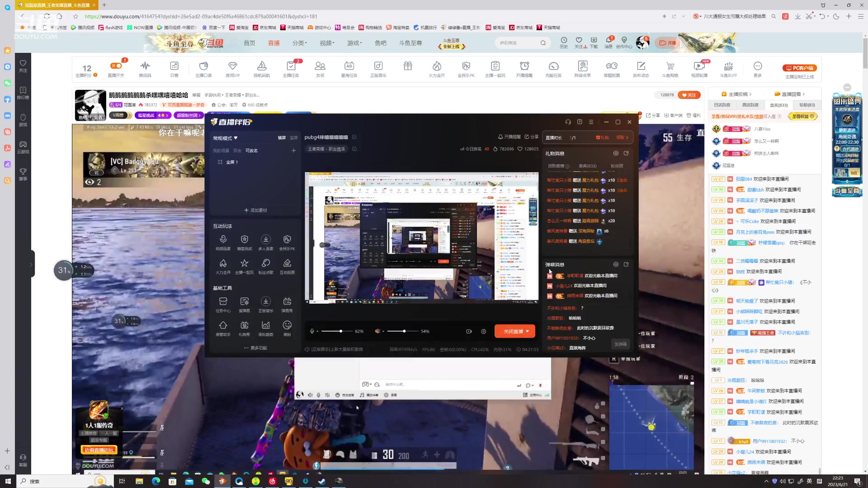Open 主播一起玩 in 直播伴侣
868x488 pixels.
pos(244,266)
